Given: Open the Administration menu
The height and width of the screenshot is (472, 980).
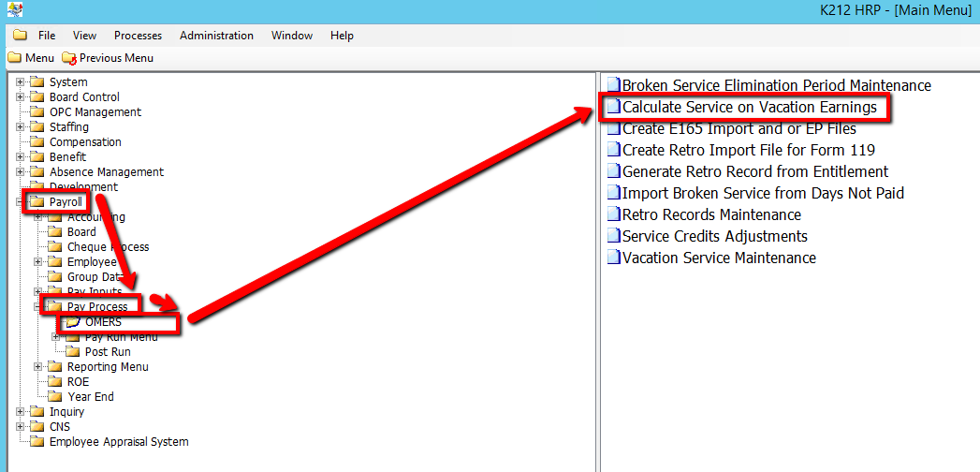Looking at the screenshot, I should coord(216,36).
